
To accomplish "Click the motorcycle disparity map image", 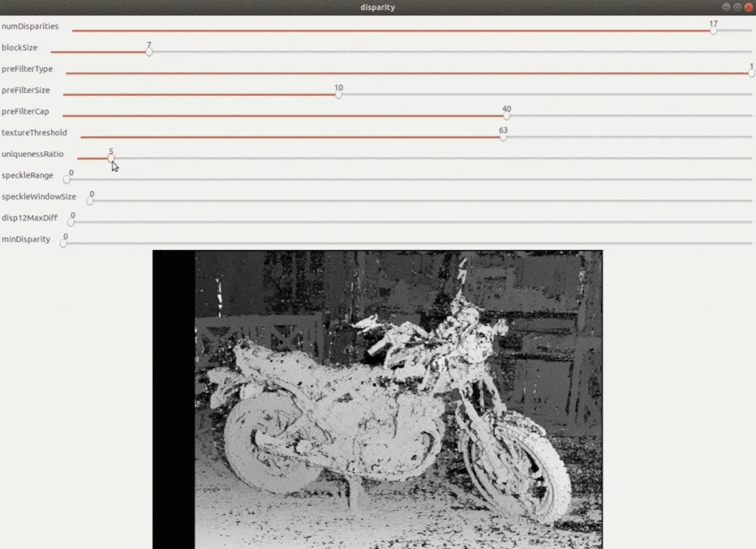I will [x=377, y=400].
